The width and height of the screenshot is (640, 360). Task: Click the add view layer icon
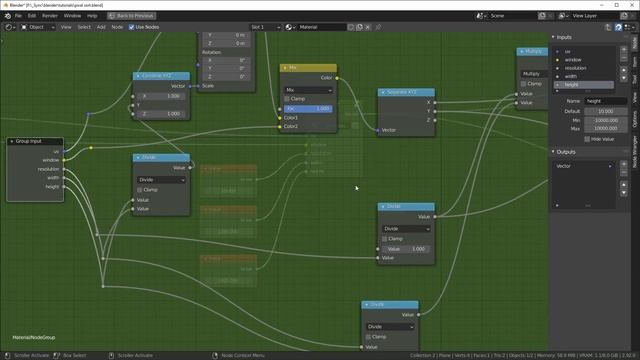[x=624, y=16]
